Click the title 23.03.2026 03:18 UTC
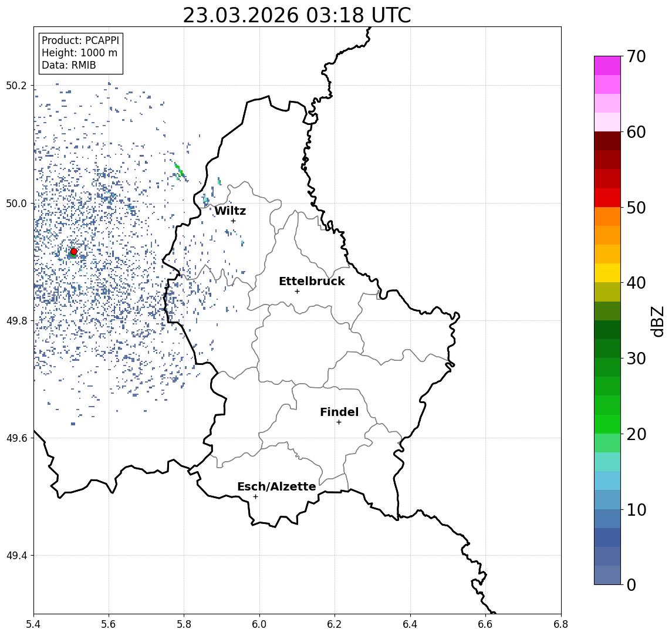This screenshot has width=672, height=636. (296, 15)
